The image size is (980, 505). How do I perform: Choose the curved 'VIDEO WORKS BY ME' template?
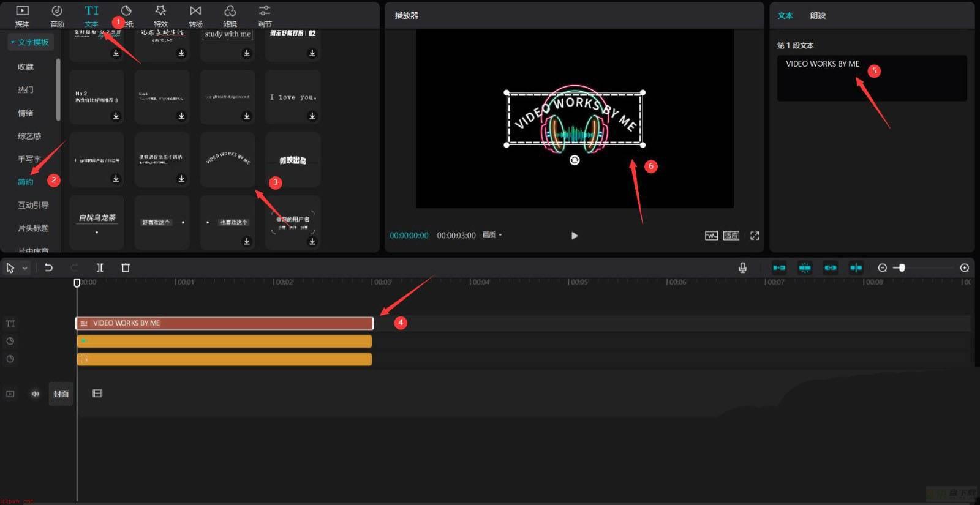(227, 159)
